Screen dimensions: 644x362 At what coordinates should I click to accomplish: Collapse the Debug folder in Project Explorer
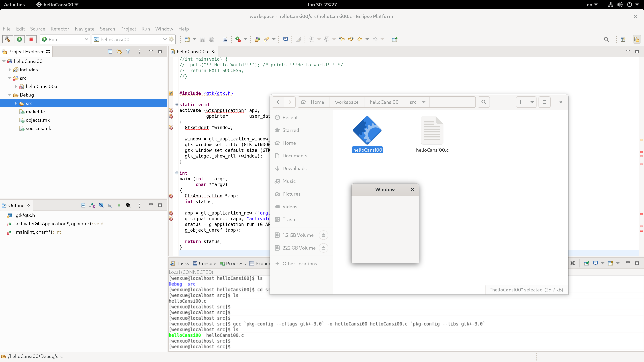10,95
